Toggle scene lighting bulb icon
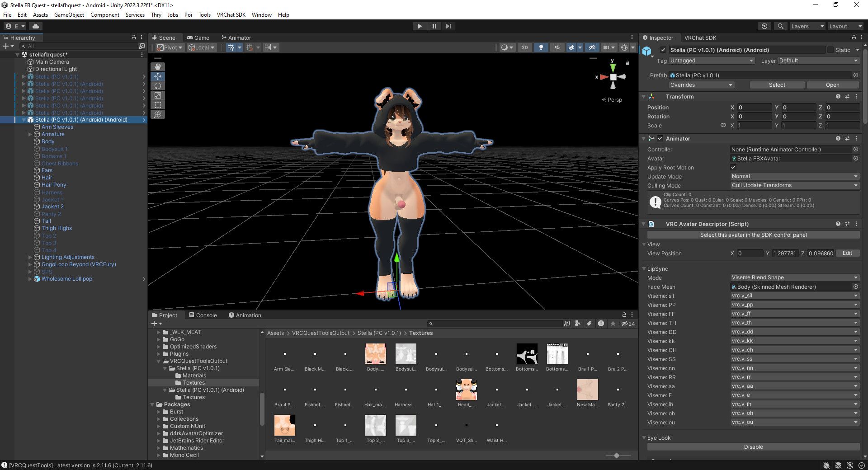 tap(541, 47)
